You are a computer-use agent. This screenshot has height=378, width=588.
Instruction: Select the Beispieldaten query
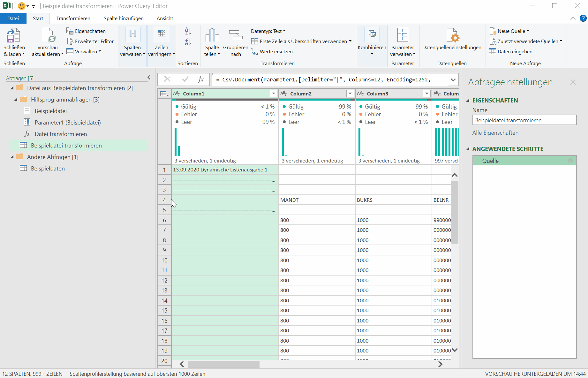48,169
